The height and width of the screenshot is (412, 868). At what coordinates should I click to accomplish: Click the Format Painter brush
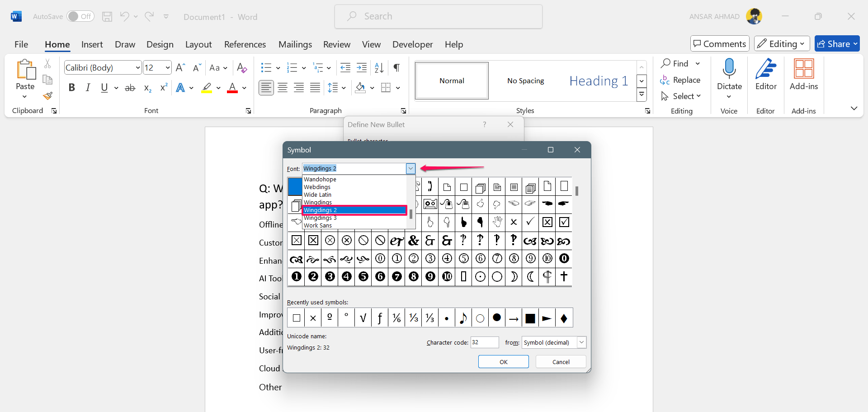[47, 96]
